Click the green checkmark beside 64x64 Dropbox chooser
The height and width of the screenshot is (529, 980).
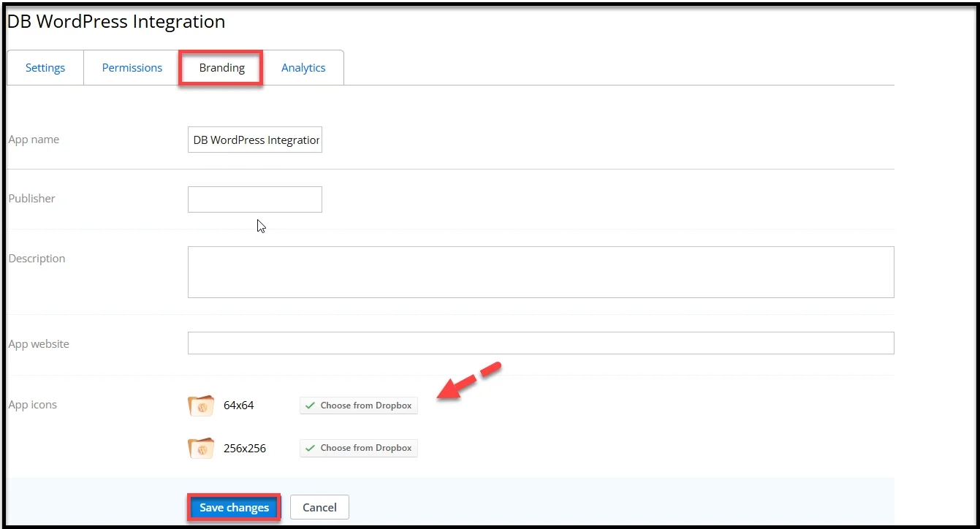tap(311, 406)
